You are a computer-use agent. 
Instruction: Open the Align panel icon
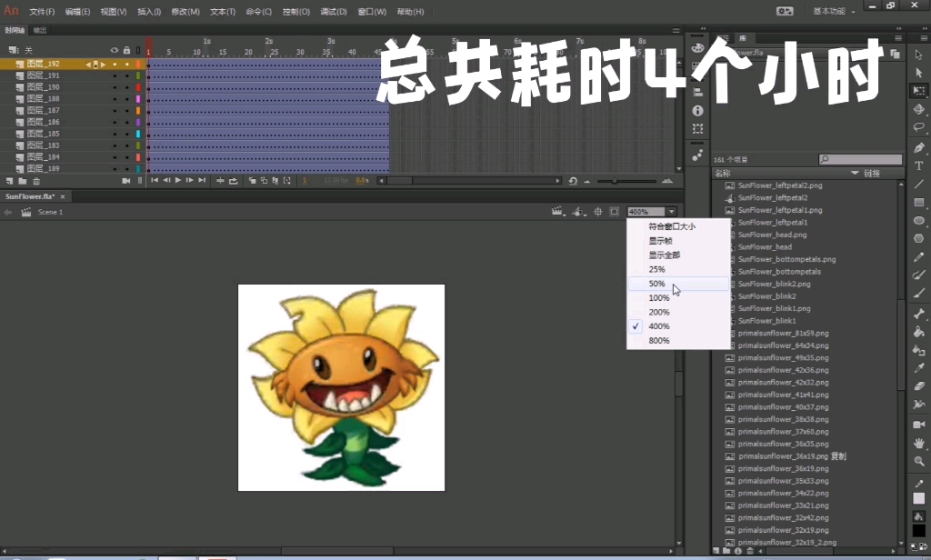click(x=697, y=92)
